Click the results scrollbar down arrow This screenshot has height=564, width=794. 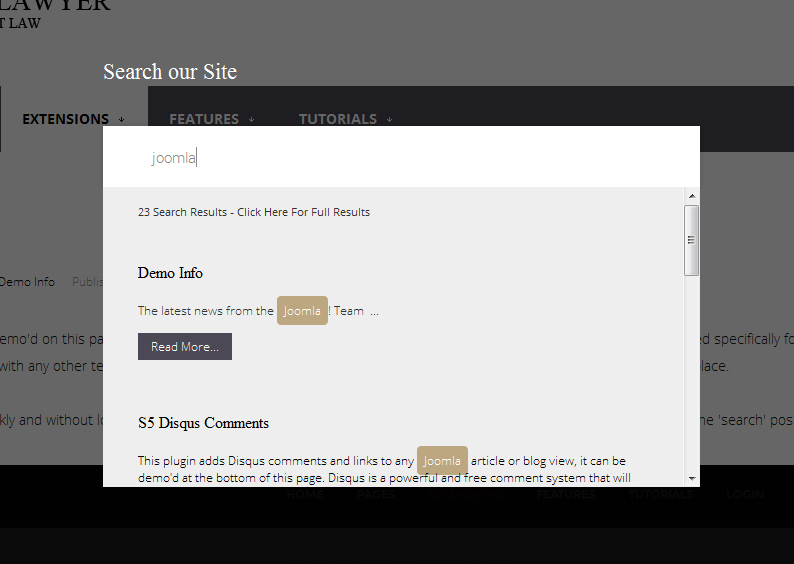tap(691, 480)
